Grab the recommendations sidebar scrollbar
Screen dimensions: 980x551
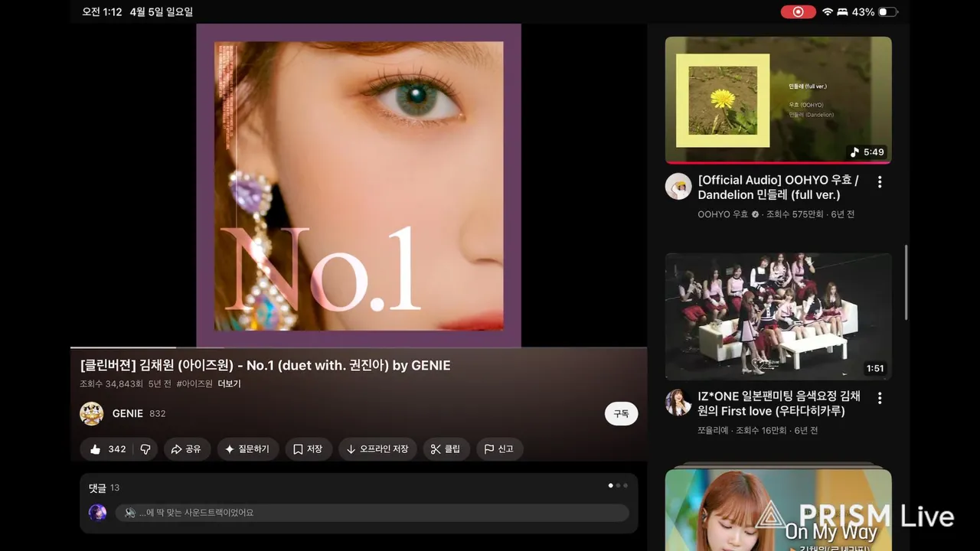[x=906, y=282]
